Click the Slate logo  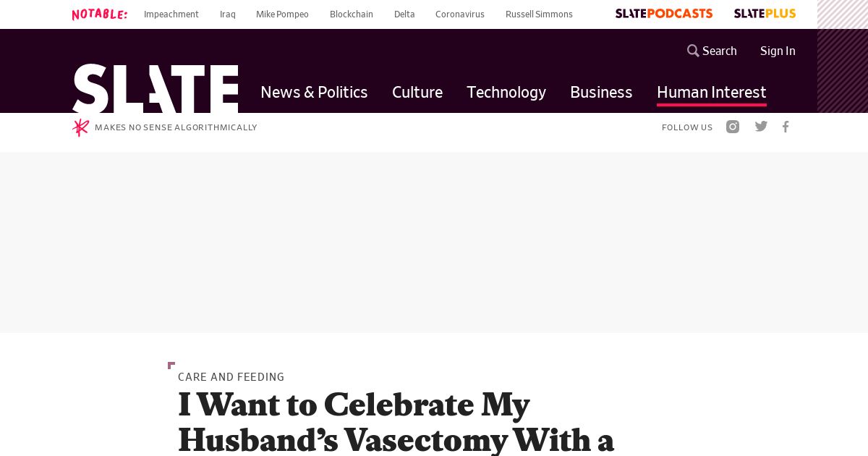pos(155,88)
